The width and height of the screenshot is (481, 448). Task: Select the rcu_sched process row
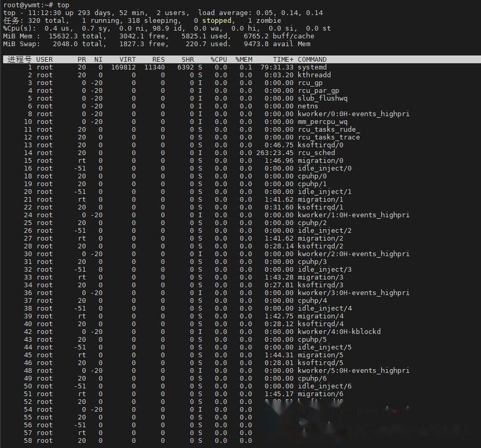click(224, 152)
